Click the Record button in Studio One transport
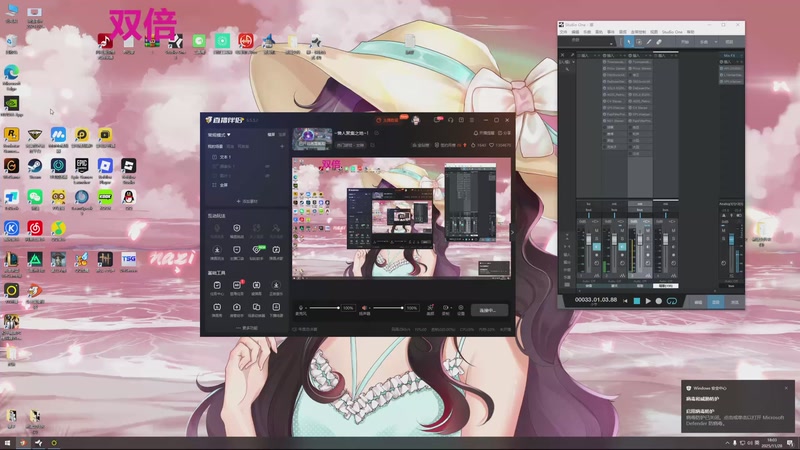The width and height of the screenshot is (800, 450). pos(659,301)
